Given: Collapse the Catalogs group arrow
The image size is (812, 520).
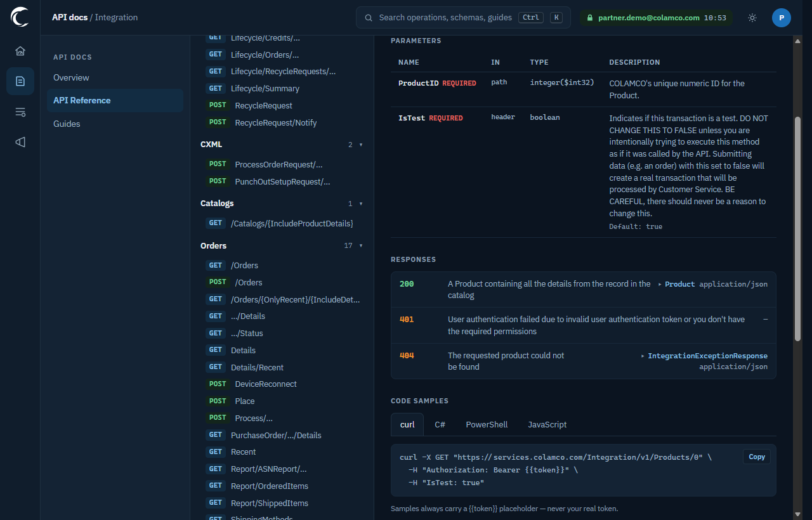Looking at the screenshot, I should (361, 204).
